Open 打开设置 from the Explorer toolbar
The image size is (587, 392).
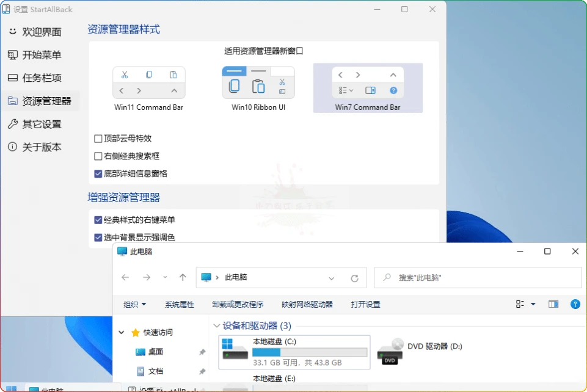pyautogui.click(x=365, y=303)
